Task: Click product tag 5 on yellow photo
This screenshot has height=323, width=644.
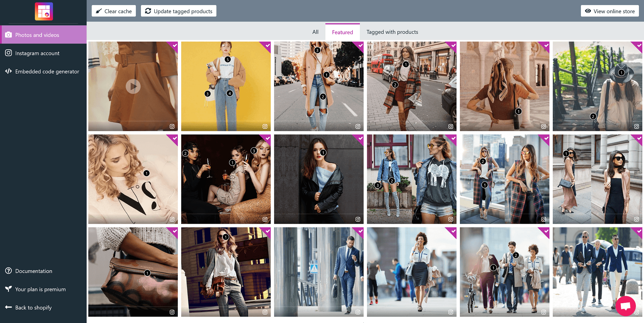Action: click(x=228, y=59)
